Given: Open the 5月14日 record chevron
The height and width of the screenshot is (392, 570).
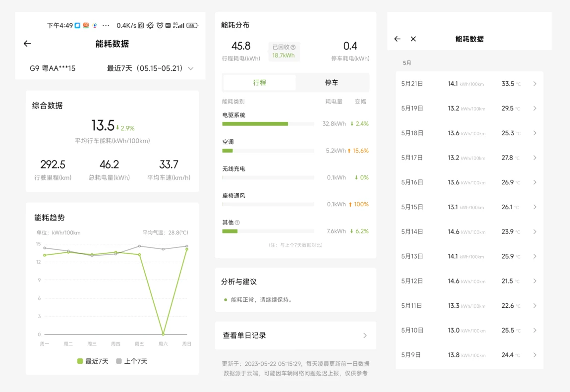Looking at the screenshot, I should pos(535,231).
